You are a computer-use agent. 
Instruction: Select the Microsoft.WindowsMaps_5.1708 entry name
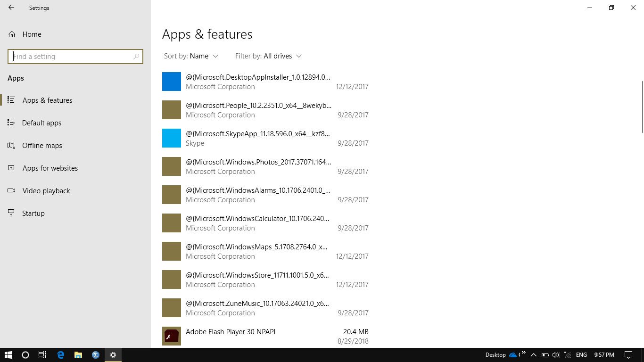[257, 247]
